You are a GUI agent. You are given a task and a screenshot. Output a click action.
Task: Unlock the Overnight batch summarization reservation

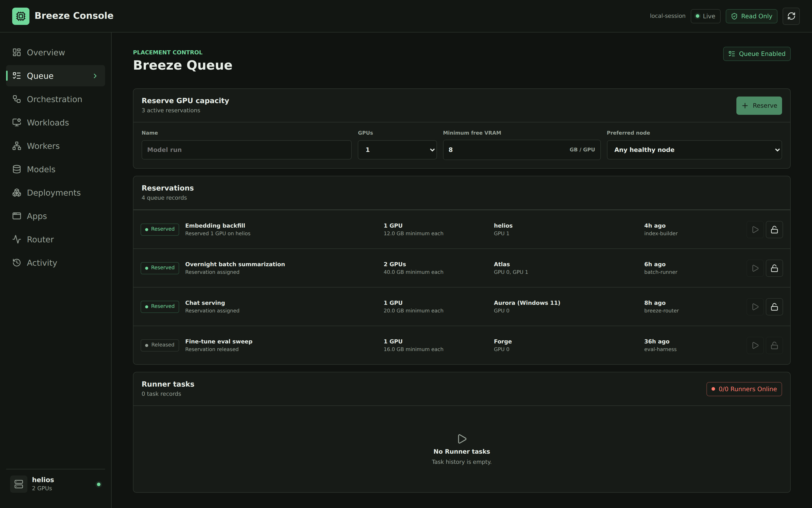(x=774, y=268)
